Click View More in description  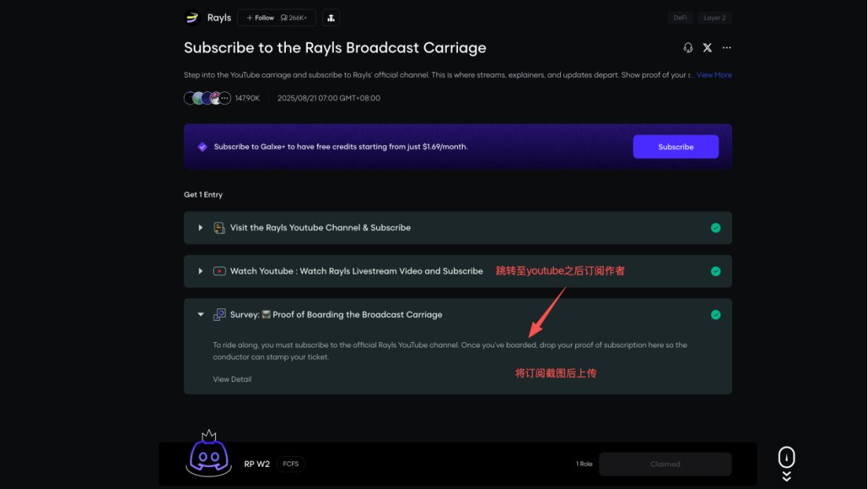(714, 75)
